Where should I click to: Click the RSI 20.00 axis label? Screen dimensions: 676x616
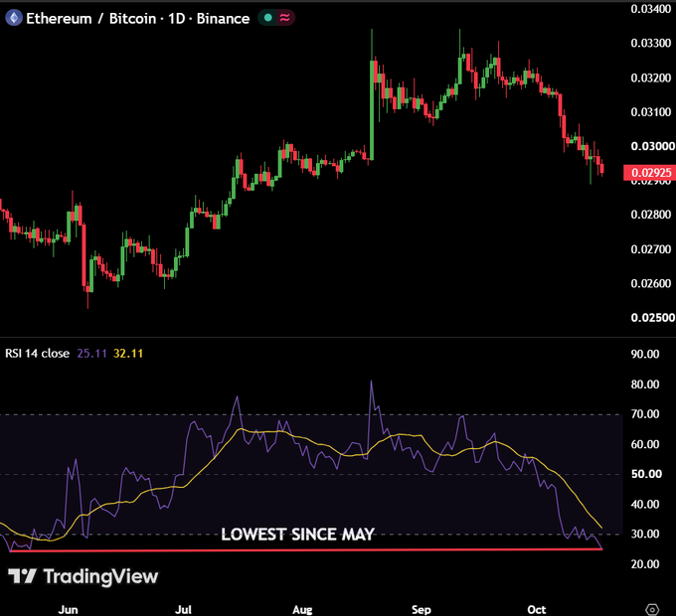[645, 564]
